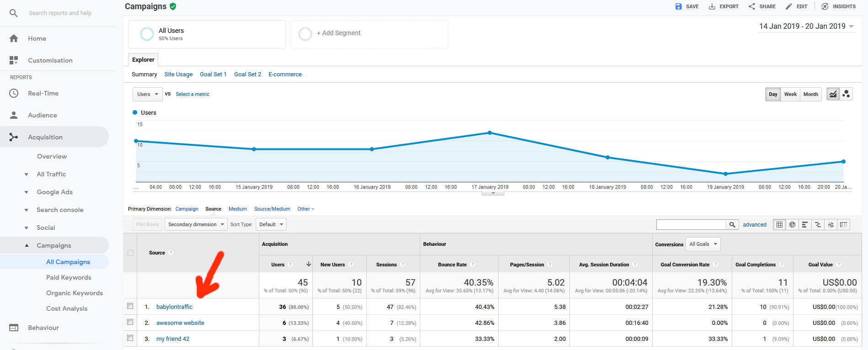Expand the All Traffic section
The height and width of the screenshot is (350, 868).
point(27,174)
